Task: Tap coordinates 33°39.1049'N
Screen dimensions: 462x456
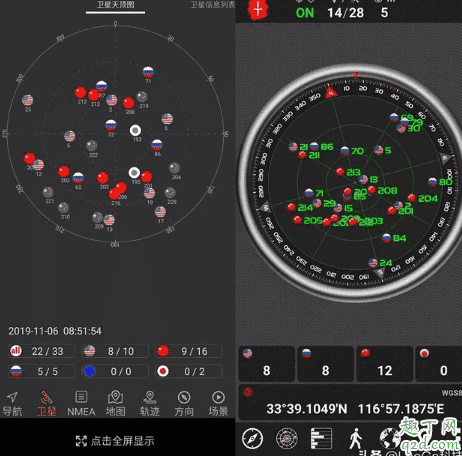Action: [307, 409]
